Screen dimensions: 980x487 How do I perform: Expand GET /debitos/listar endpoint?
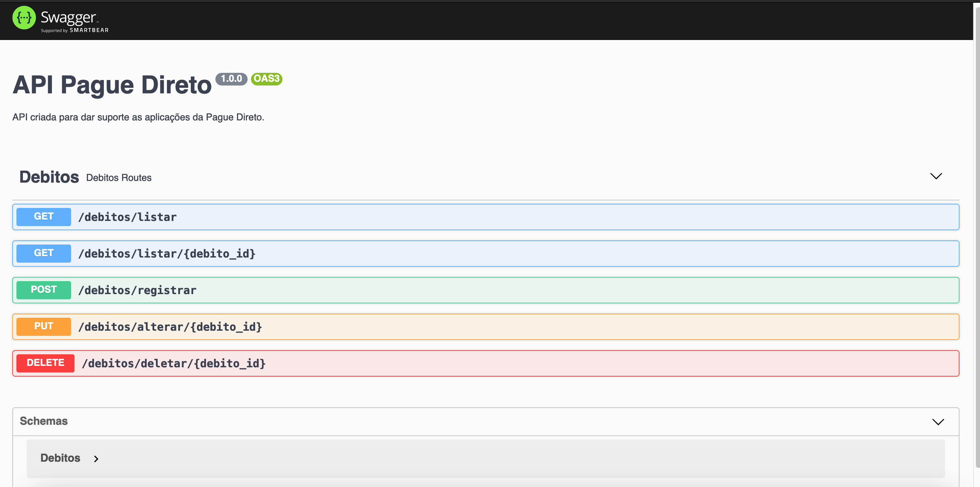486,217
